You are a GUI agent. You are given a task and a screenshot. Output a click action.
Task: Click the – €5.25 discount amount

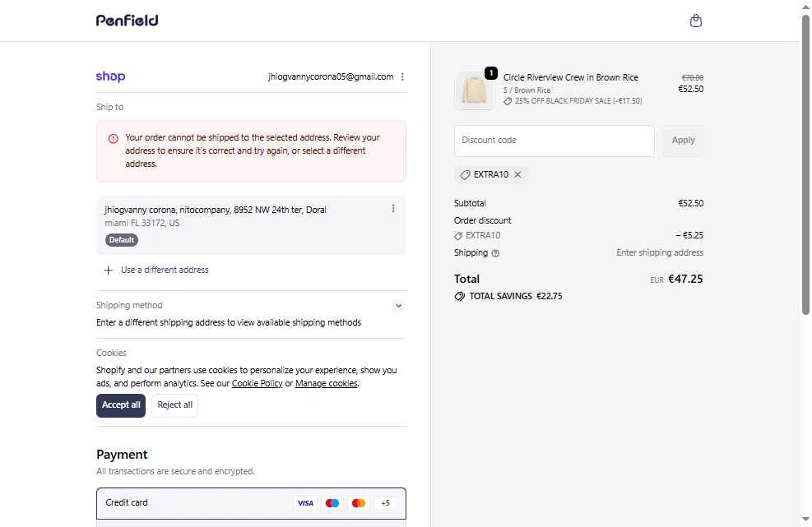[x=689, y=235]
